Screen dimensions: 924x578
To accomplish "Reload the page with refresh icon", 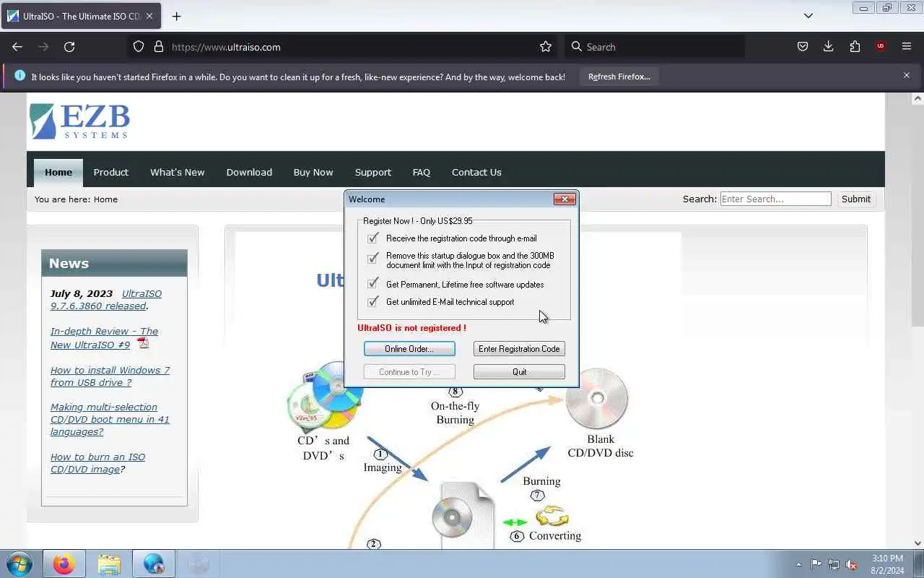I will 69,47.
